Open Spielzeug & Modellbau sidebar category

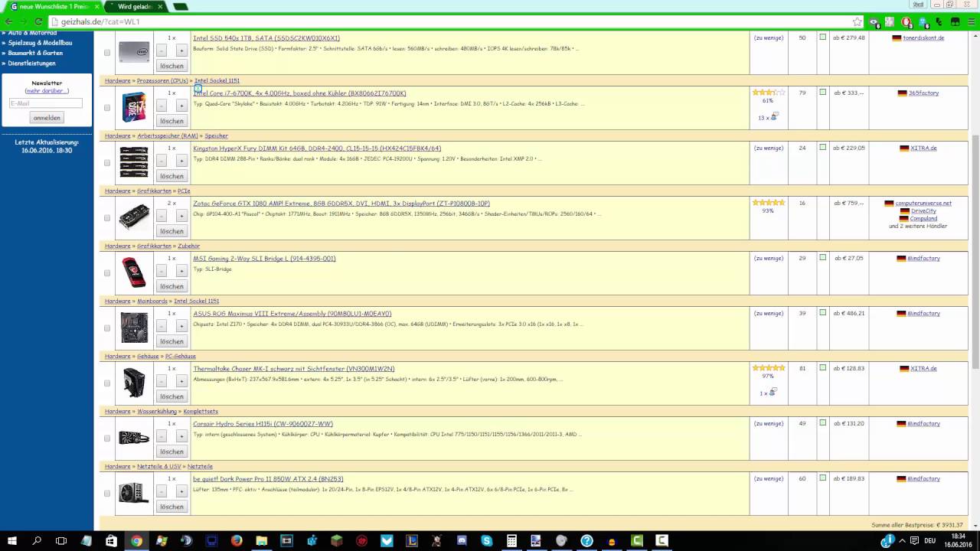click(x=41, y=43)
